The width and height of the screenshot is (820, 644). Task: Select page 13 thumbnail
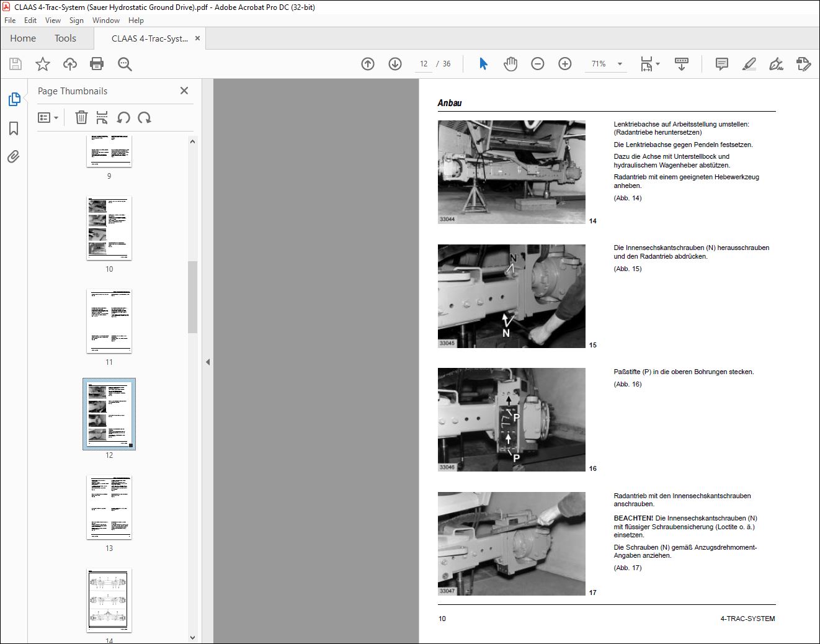pos(109,507)
